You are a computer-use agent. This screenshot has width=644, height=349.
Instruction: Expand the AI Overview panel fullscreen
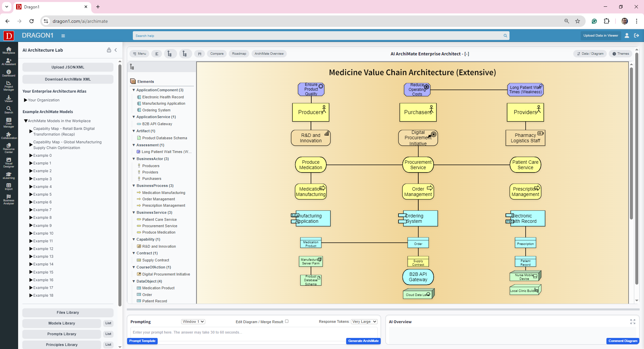tap(633, 322)
